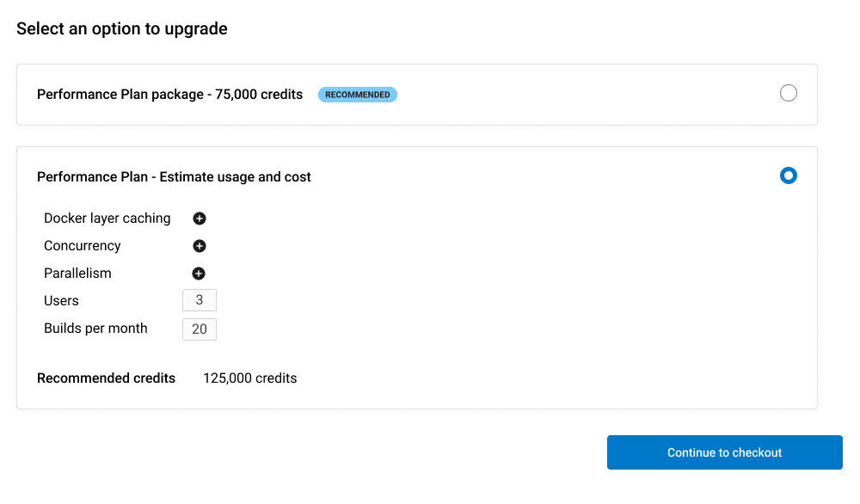Click the Users label

click(x=61, y=301)
